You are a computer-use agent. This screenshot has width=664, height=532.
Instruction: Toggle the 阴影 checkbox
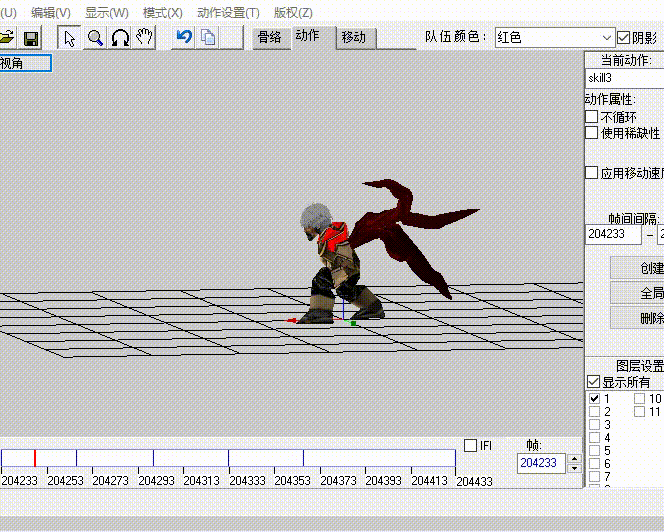pyautogui.click(x=623, y=38)
